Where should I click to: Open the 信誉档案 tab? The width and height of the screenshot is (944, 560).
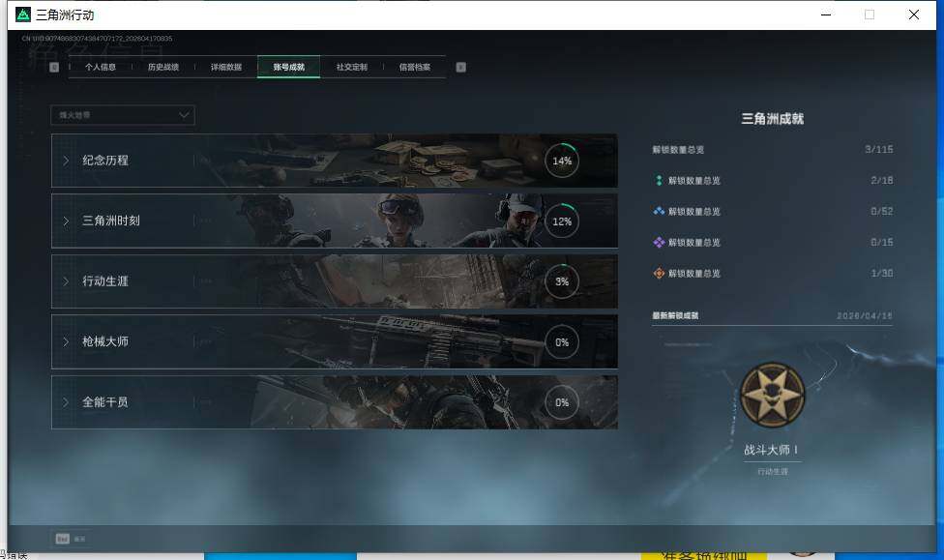[414, 67]
